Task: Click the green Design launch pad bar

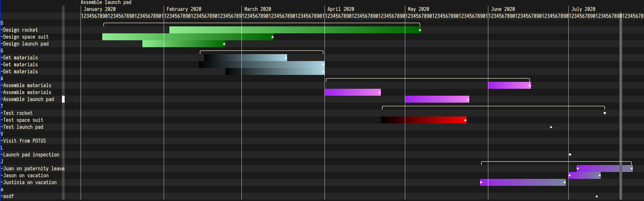Action: pyautogui.click(x=184, y=44)
